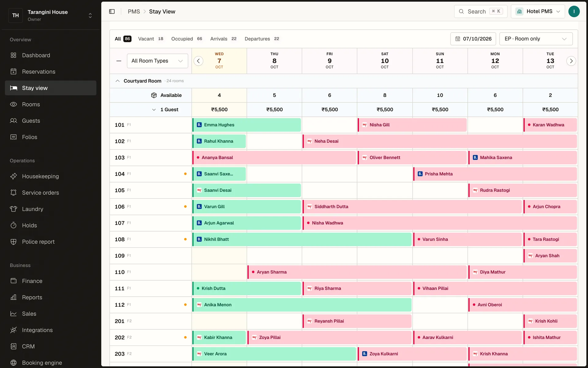Toggle the sidebar panel icon
Screen dimensions: 588x368
[112, 11]
